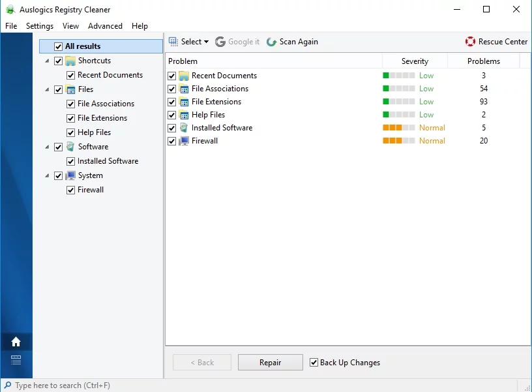
Task: Open the Advanced menu
Action: (x=105, y=26)
